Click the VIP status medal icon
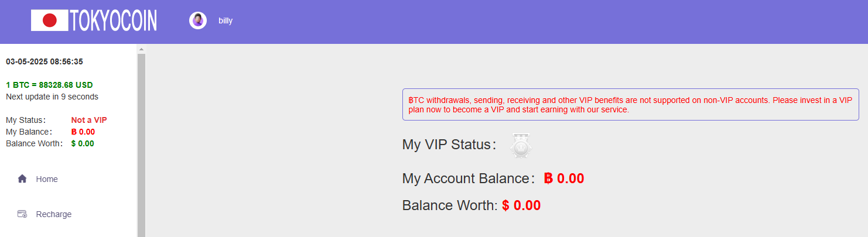This screenshot has width=868, height=237. point(520,145)
